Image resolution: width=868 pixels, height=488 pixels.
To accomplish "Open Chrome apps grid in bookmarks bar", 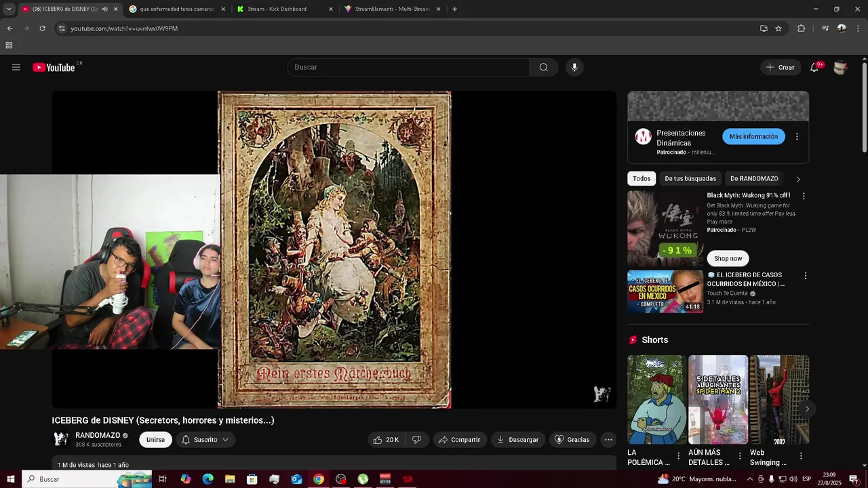I will pos(9,45).
